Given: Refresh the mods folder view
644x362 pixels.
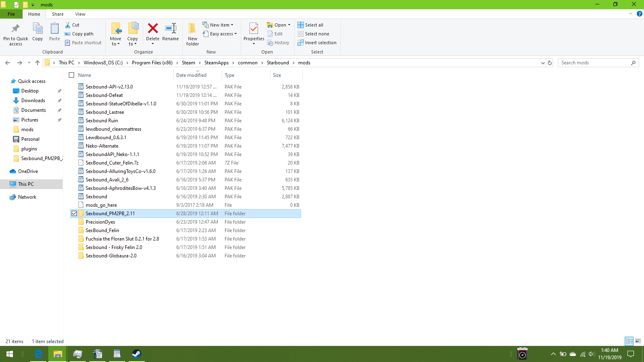Looking at the screenshot, I should (550, 63).
